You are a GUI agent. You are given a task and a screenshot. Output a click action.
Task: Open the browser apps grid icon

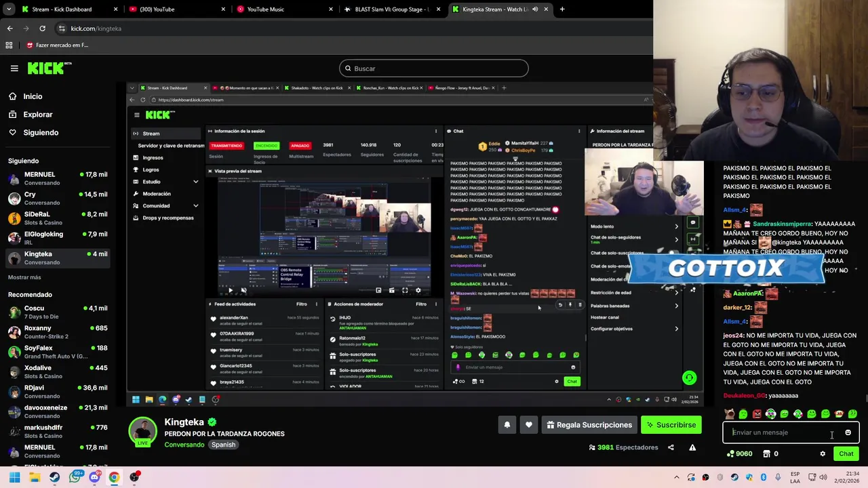9,45
